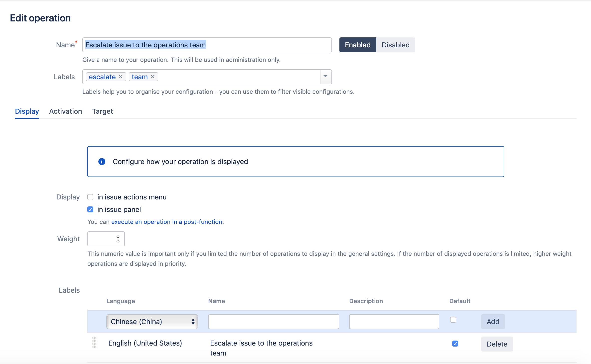Enable "in issue actions menu" display
The image size is (591, 364).
tap(90, 197)
